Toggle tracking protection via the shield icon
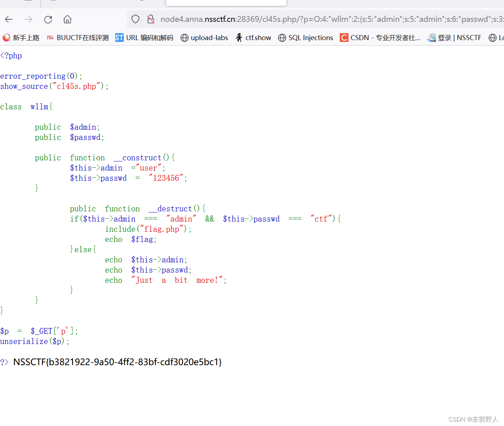This screenshot has width=504, height=426. (x=135, y=19)
